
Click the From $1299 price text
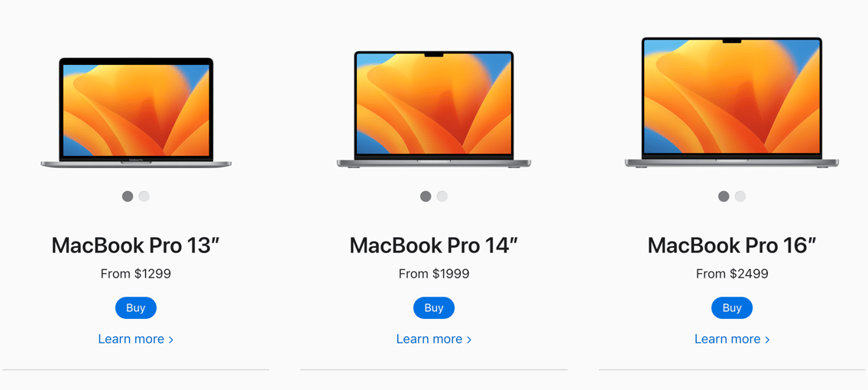point(136,274)
